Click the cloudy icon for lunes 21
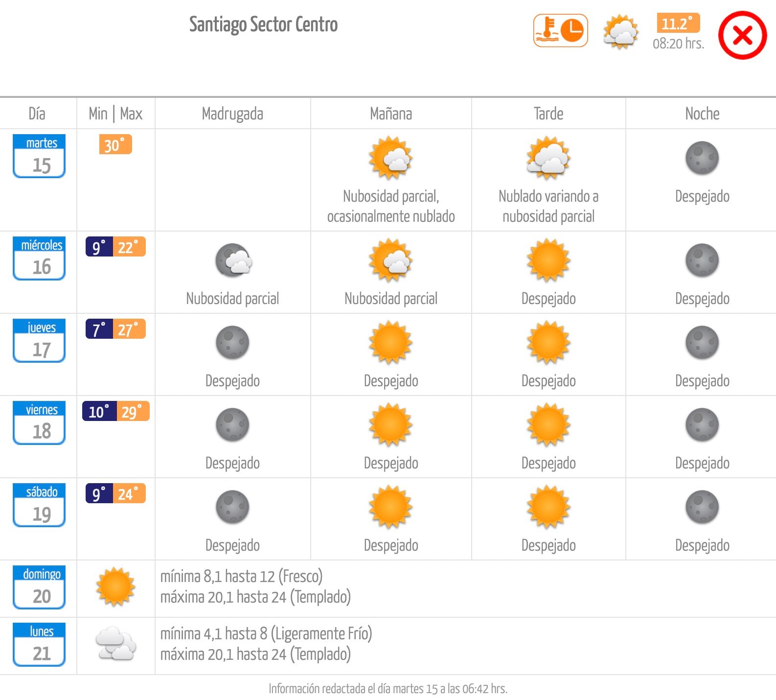Screen dimensions: 776x700 [115, 644]
